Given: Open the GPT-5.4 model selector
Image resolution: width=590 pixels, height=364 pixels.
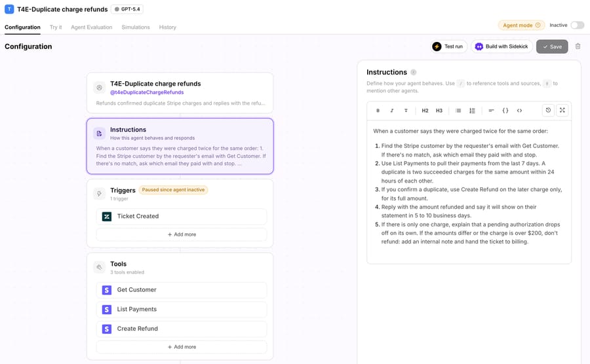Looking at the screenshot, I should click(x=127, y=9).
